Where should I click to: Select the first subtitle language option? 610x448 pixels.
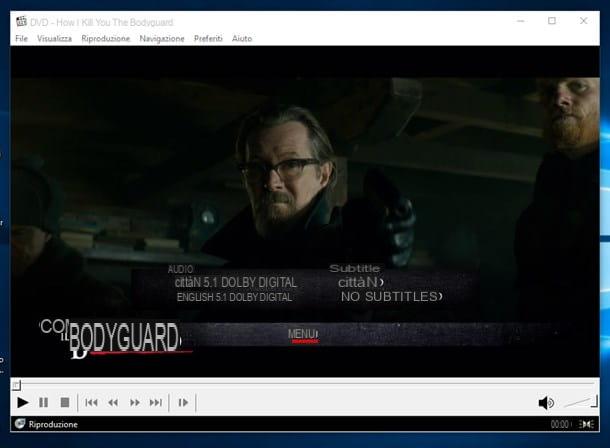361,282
